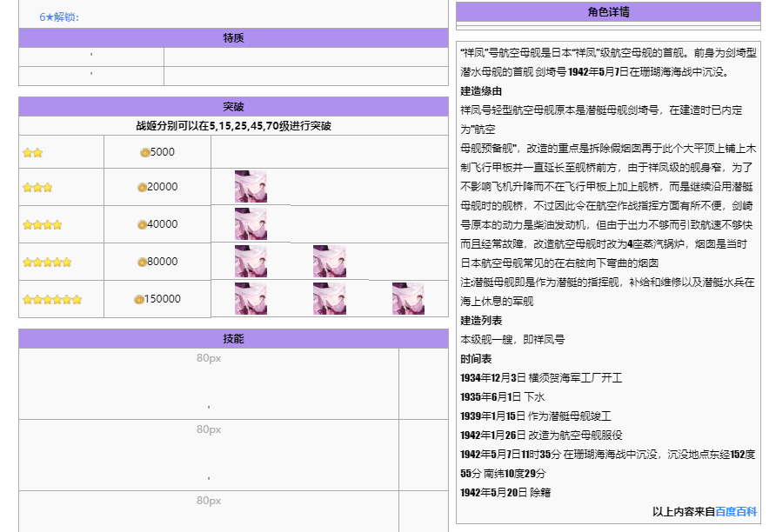This screenshot has height=532, width=769.
Task: Click the two-star rating icon in 突破 table
Action: (33, 153)
